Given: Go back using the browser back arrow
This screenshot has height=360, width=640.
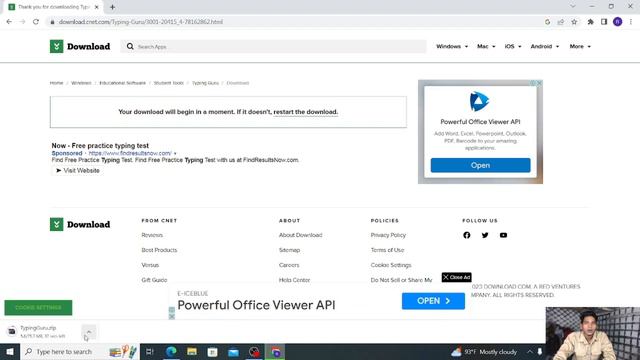Looking at the screenshot, I should point(9,22).
